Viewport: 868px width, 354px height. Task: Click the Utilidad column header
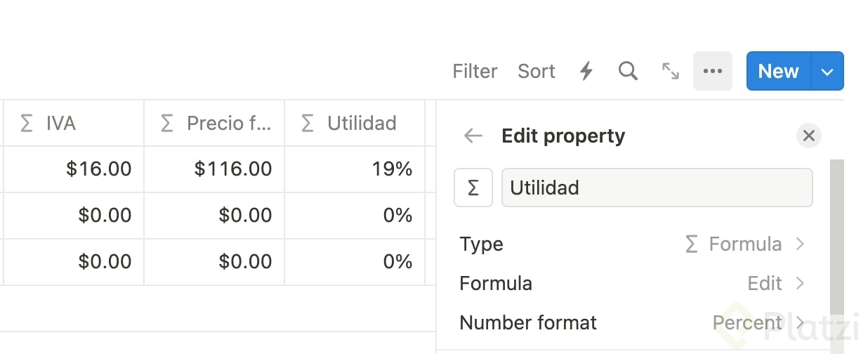[x=355, y=124]
